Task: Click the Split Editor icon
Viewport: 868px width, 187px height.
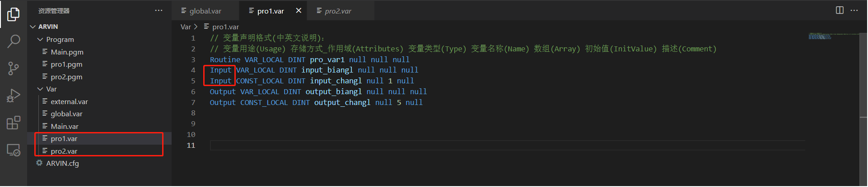Action: click(840, 10)
